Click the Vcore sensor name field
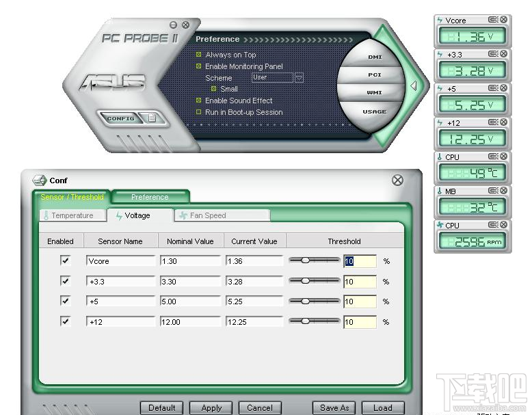532x415 pixels. tap(120, 261)
